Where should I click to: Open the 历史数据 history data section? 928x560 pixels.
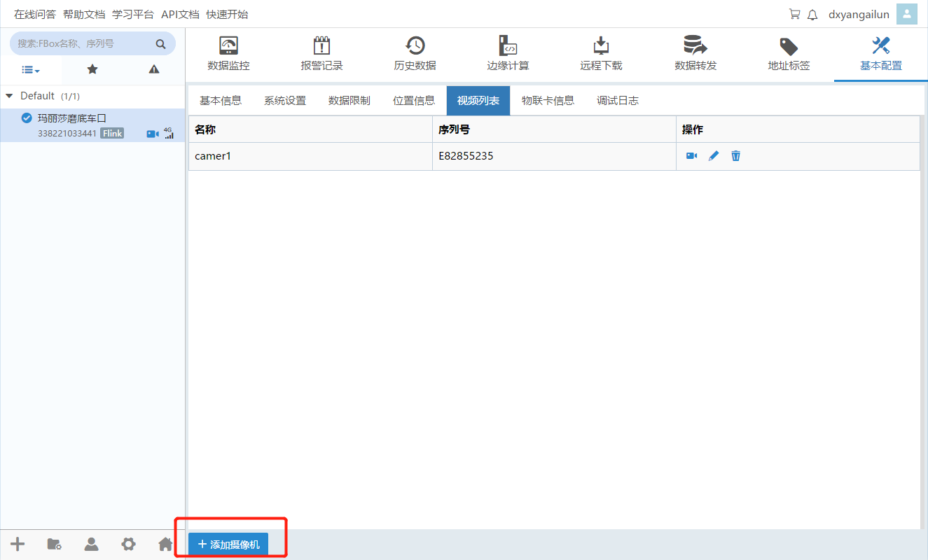(415, 55)
